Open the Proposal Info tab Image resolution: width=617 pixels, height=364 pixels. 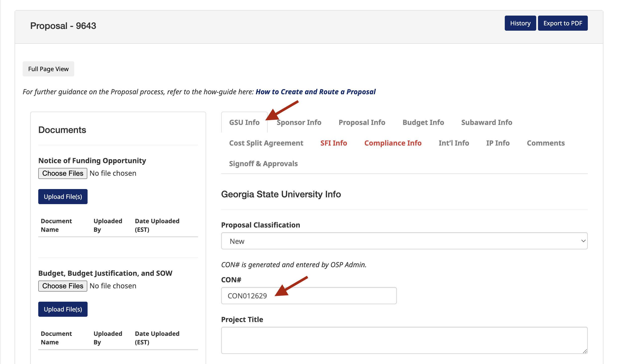tap(362, 122)
